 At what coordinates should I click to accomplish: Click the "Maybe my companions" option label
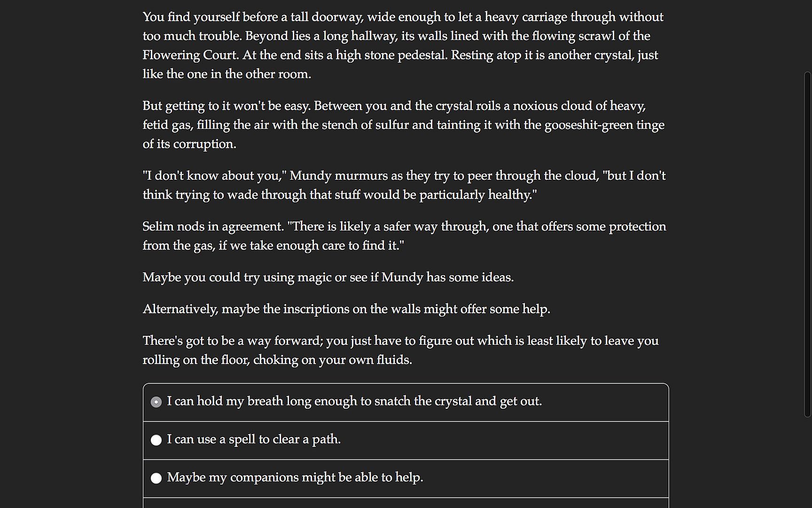[295, 477]
